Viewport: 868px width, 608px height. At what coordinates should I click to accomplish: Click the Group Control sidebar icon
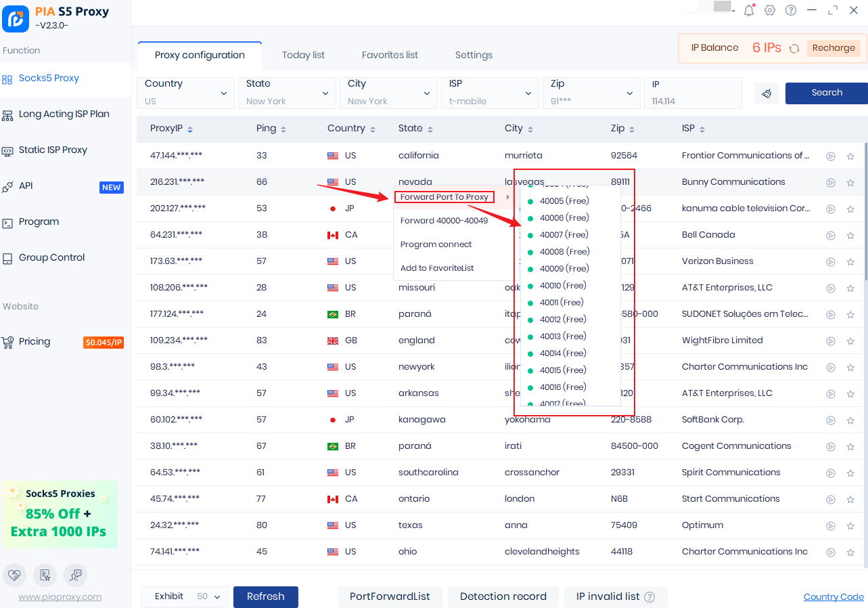7,258
